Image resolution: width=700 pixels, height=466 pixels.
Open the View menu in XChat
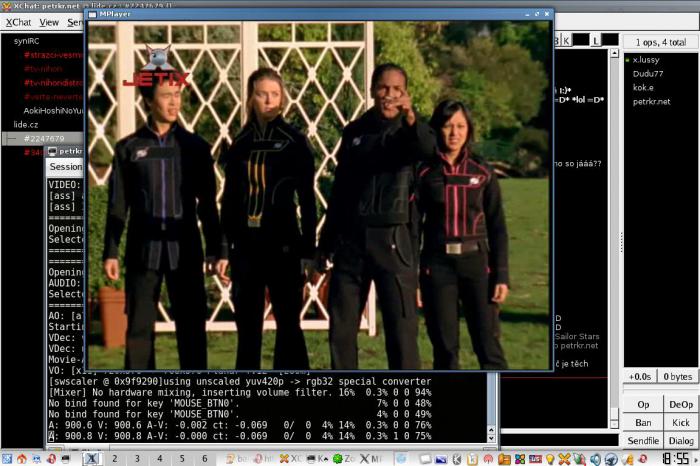(49, 22)
